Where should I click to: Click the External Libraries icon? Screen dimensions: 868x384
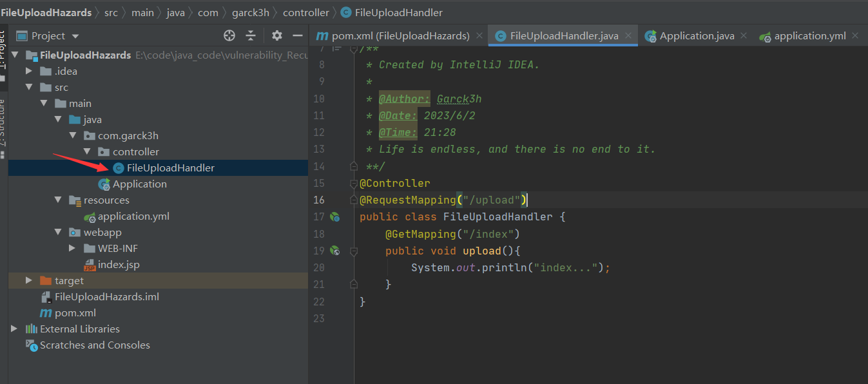(x=31, y=329)
